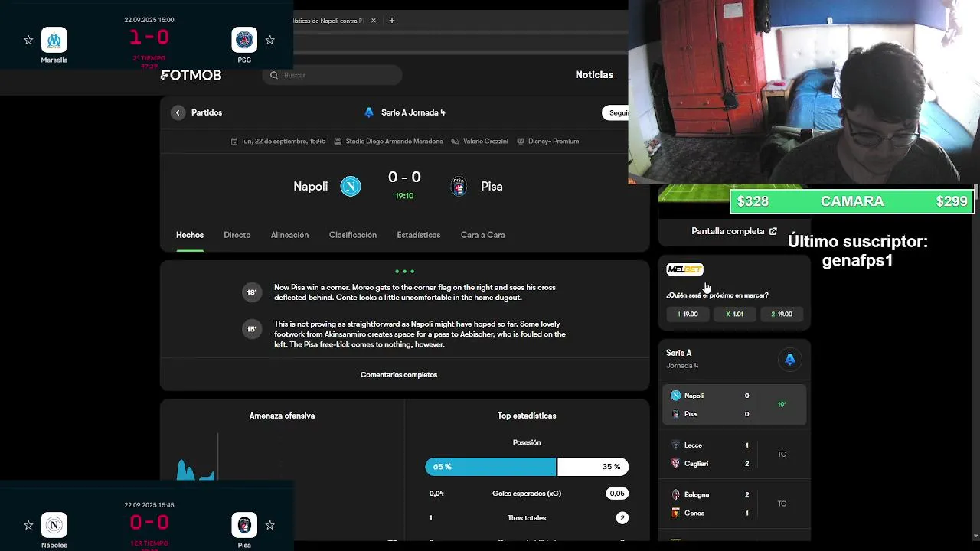This screenshot has width=980, height=551.
Task: Click the search magnifier icon
Action: [274, 75]
